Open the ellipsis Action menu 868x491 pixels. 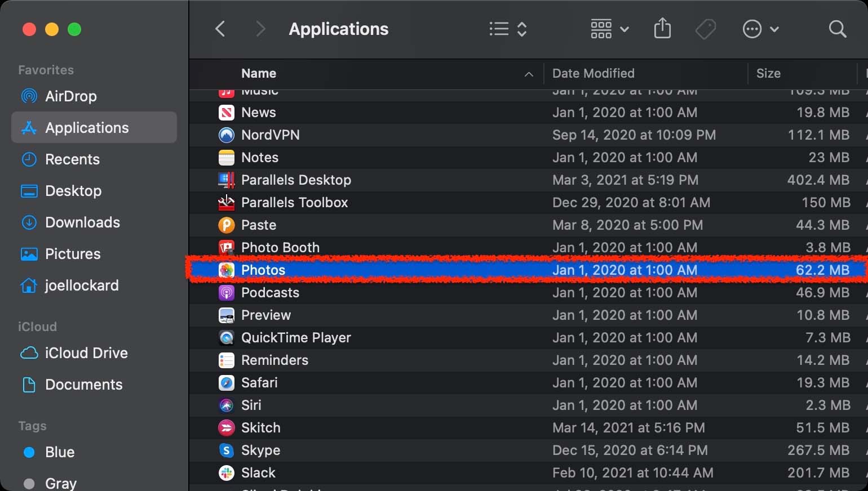[x=760, y=29]
